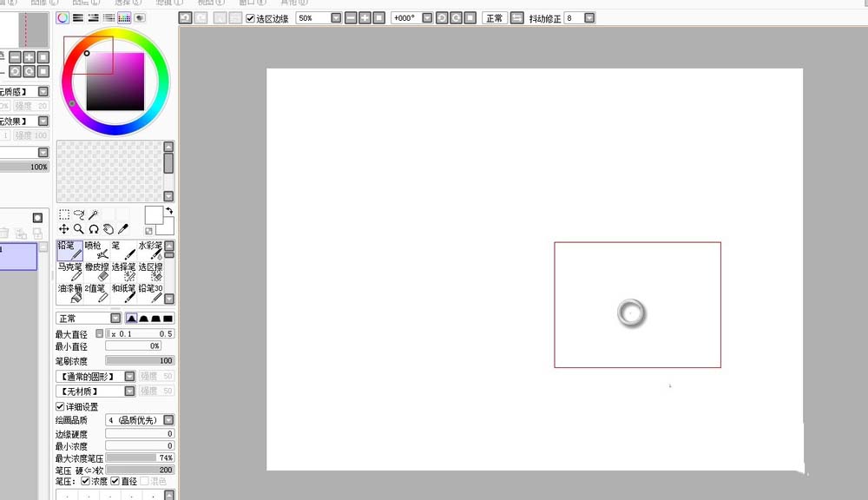
Task: Select the 笔 pen brush
Action: [x=123, y=250]
